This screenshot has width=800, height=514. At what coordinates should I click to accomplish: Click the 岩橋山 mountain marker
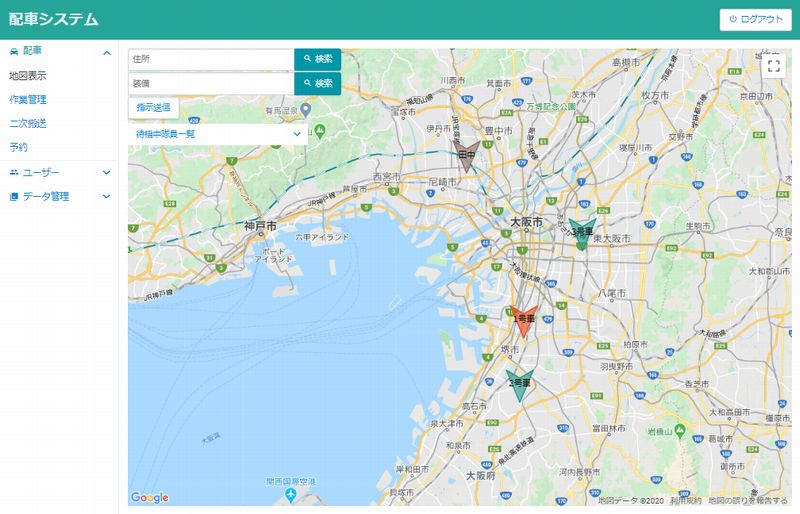coord(680,431)
